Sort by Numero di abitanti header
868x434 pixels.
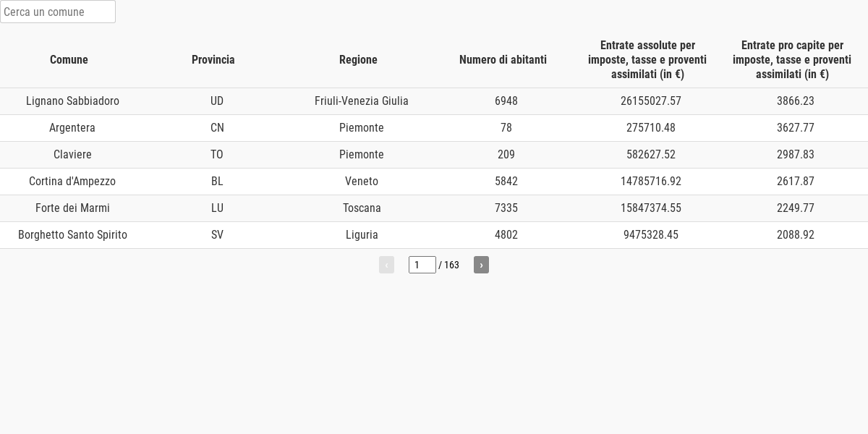pos(503,60)
